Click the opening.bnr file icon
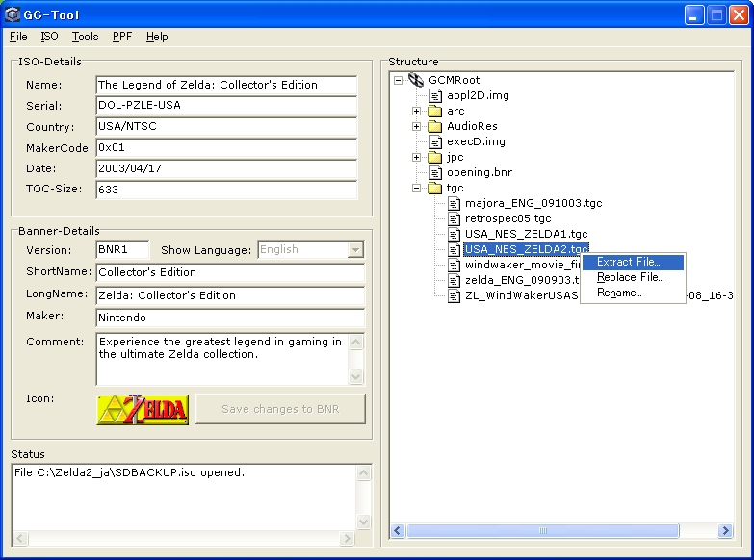 tap(435, 172)
